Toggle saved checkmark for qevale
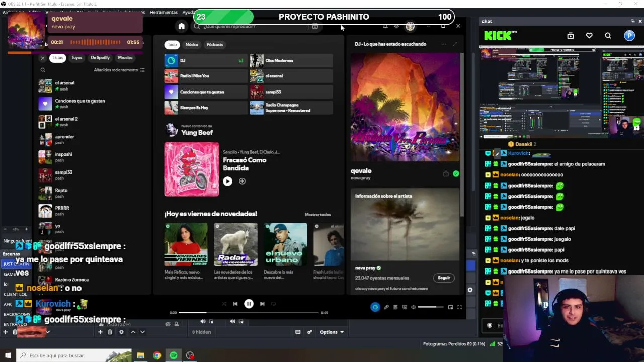The image size is (644, 362). coord(456,174)
